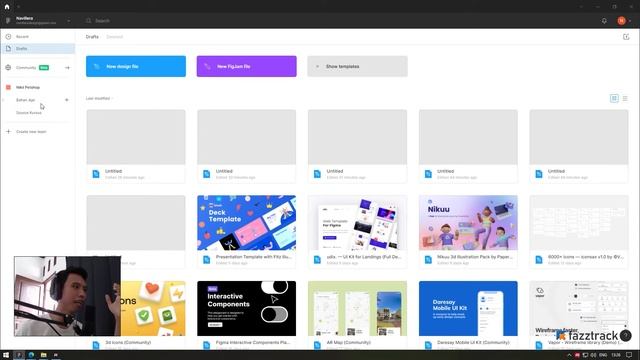Click the plus next to Bahan Ajar

click(x=67, y=100)
